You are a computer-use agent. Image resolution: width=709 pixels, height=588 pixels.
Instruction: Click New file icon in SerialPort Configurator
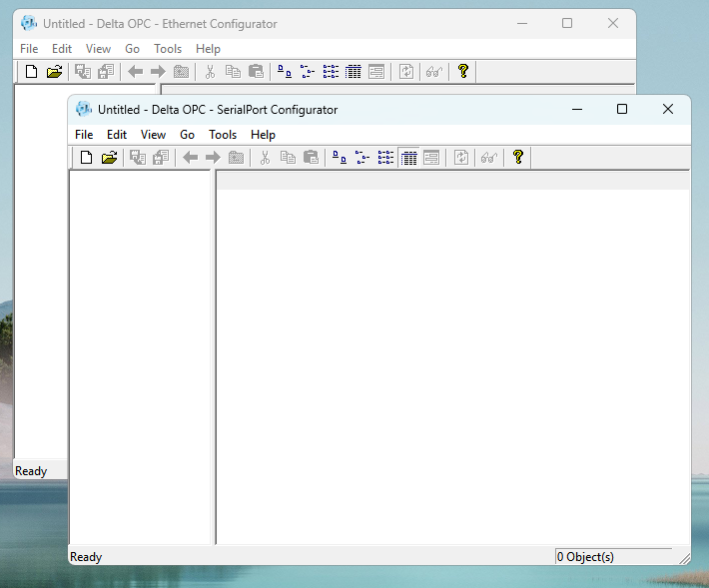click(x=86, y=158)
